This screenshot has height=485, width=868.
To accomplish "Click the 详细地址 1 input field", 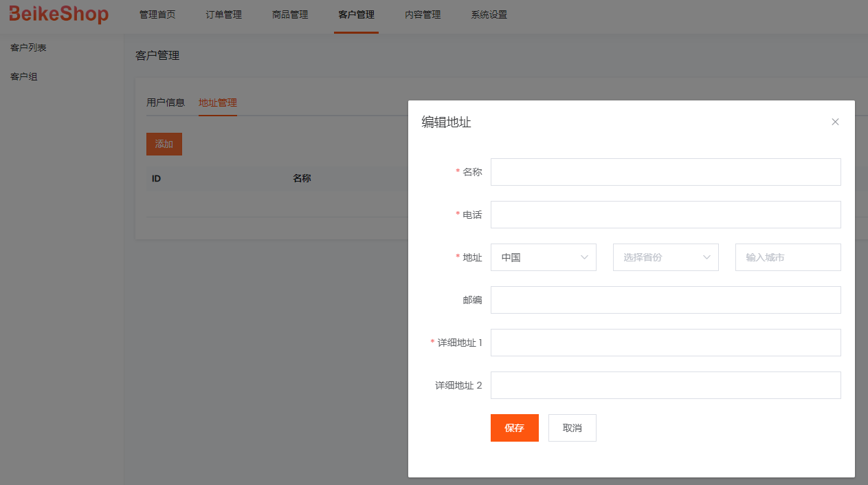I will [x=666, y=343].
